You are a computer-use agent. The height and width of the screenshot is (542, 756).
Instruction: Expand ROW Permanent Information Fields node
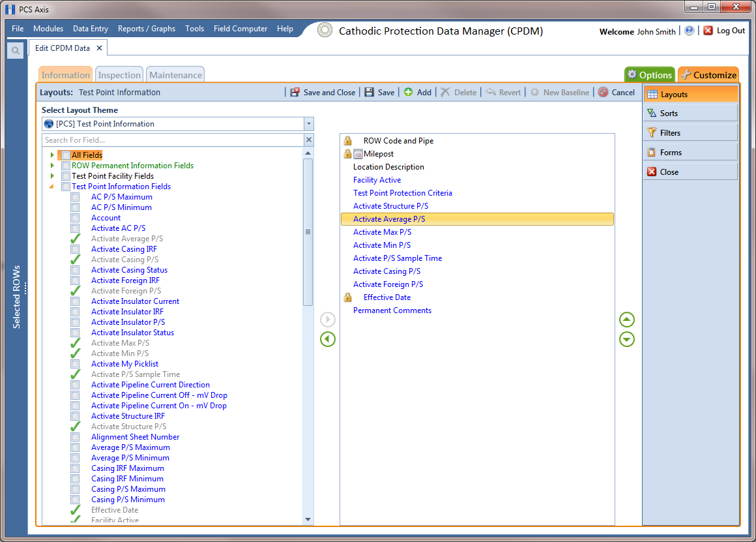pyautogui.click(x=52, y=166)
